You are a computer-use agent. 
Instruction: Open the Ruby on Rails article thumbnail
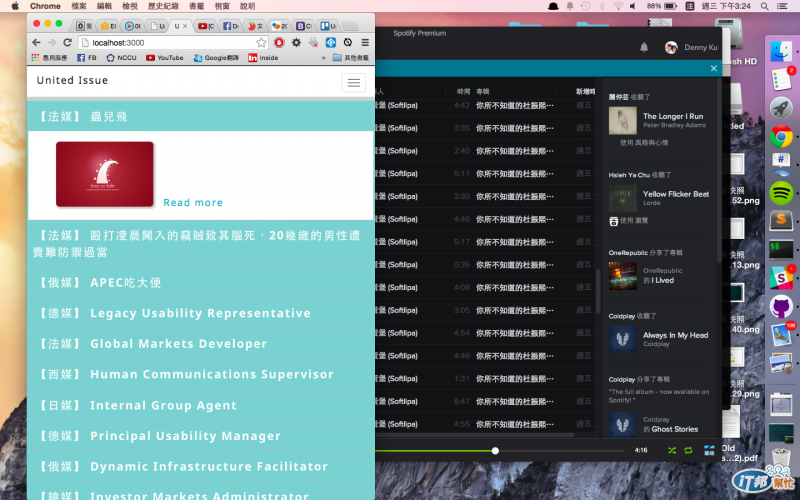pyautogui.click(x=105, y=174)
